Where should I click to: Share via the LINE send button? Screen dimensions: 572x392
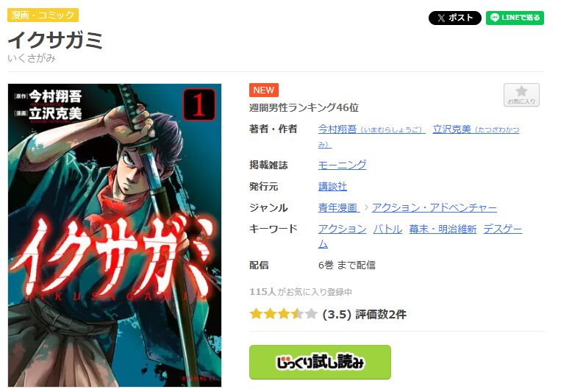click(515, 18)
